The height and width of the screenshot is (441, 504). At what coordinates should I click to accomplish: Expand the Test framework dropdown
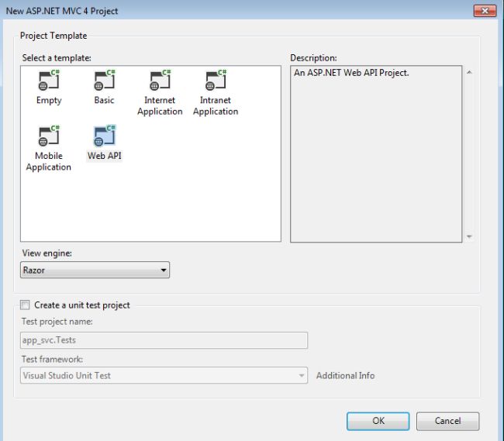click(x=302, y=376)
